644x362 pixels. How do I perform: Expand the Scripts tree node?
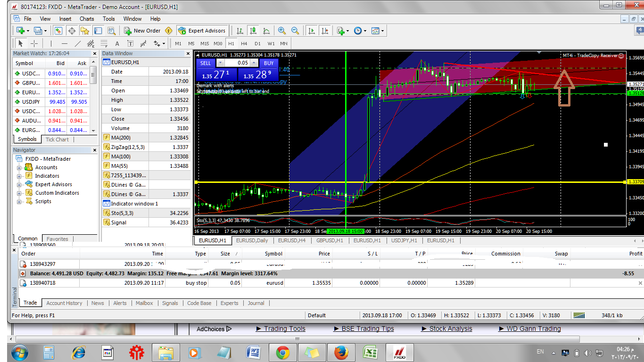(x=19, y=201)
